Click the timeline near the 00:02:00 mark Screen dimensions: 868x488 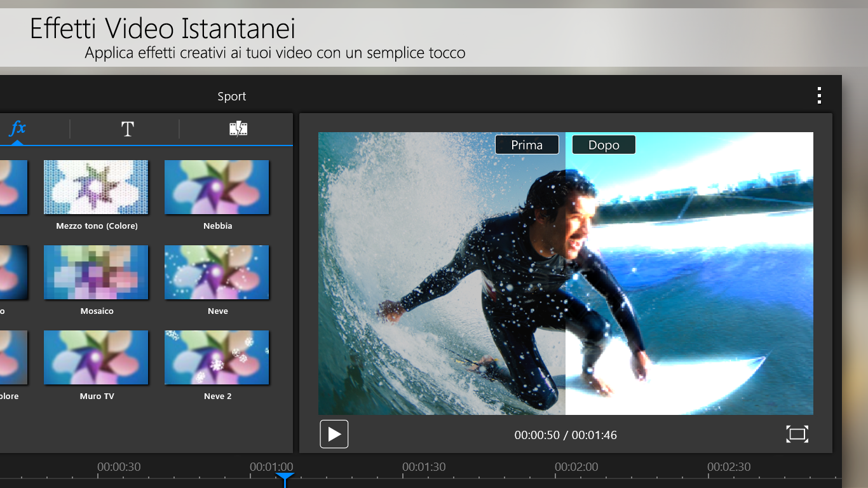click(x=576, y=467)
